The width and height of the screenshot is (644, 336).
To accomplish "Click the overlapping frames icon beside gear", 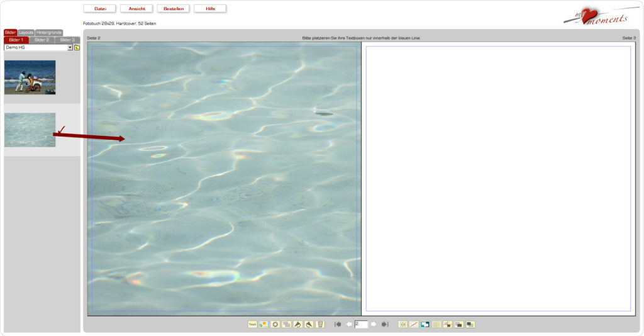I will coord(286,325).
